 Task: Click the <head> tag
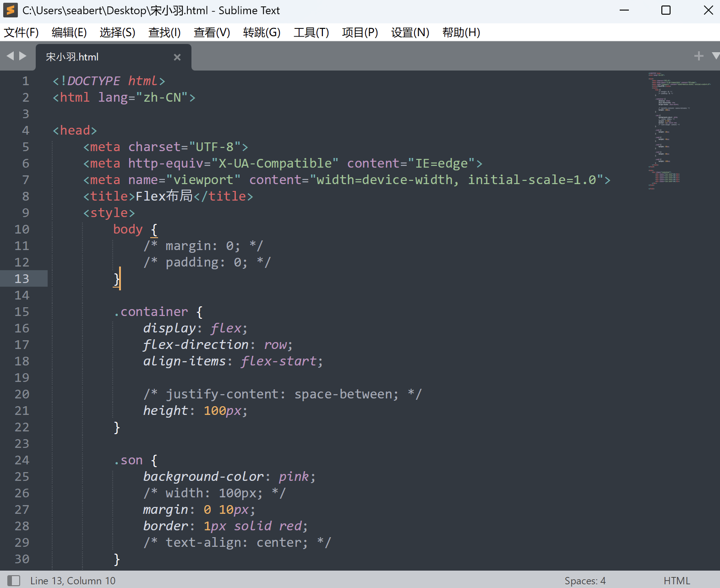pos(75,131)
